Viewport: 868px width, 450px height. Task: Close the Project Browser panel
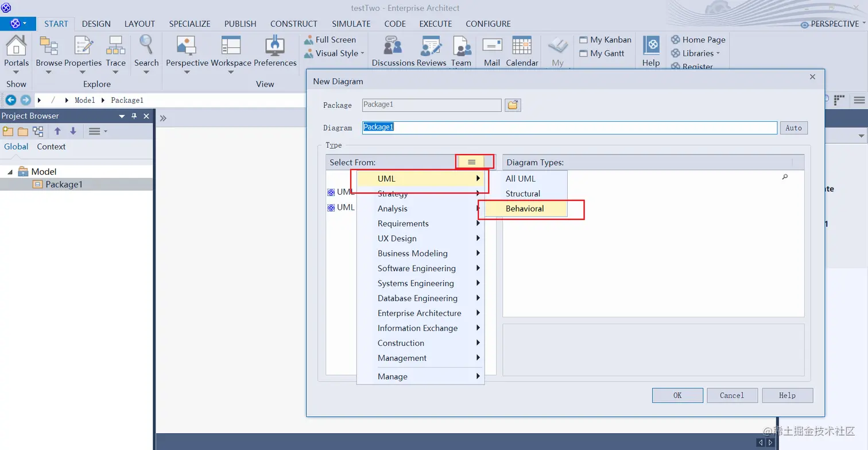(146, 116)
